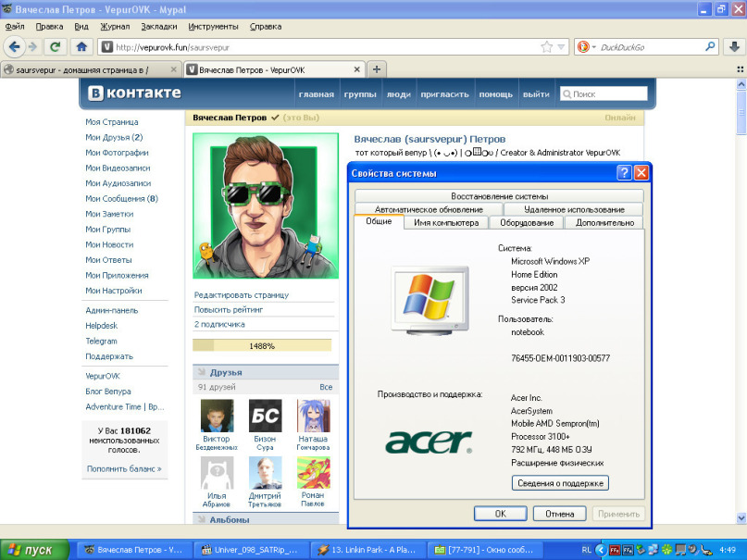Switch to the Оборудование tab

(527, 223)
